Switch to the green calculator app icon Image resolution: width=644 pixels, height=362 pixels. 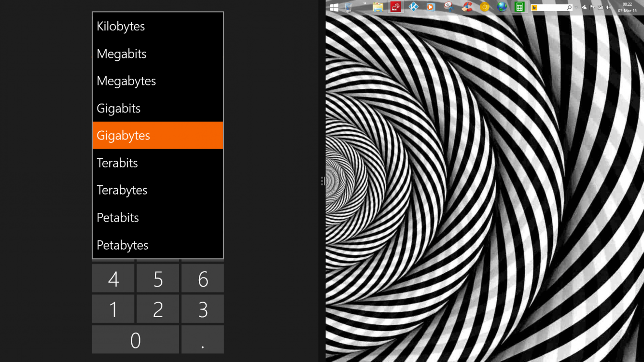coord(519,7)
